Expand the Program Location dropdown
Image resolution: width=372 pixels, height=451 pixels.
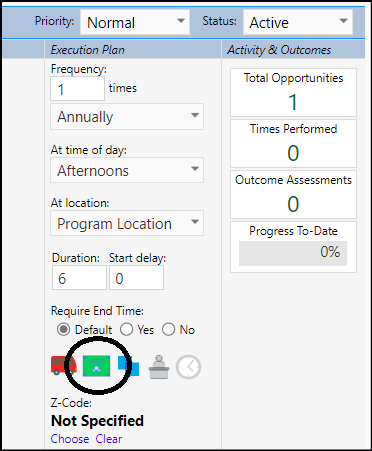[127, 223]
